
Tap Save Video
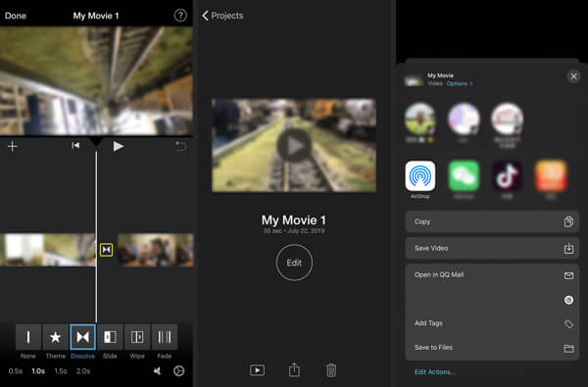point(492,248)
